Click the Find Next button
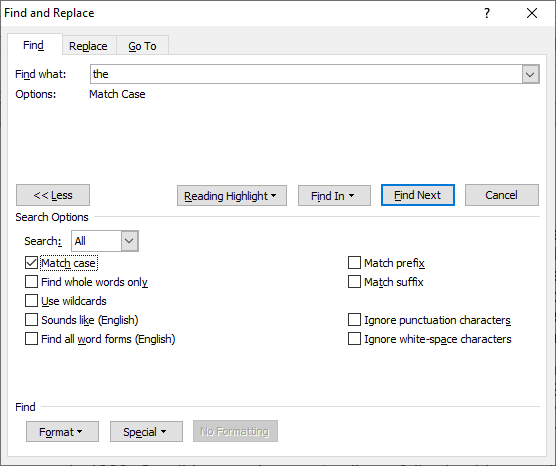The height and width of the screenshot is (466, 556). [x=418, y=195]
